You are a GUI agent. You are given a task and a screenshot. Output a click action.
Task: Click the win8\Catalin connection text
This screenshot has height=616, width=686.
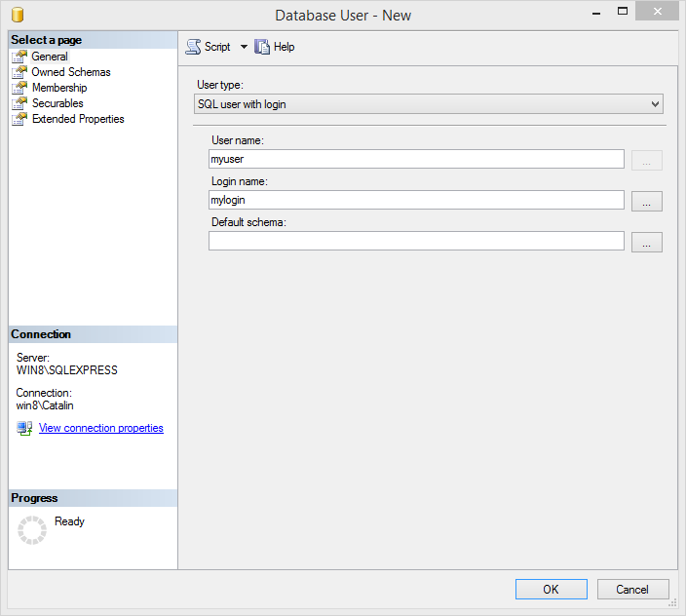click(x=45, y=405)
